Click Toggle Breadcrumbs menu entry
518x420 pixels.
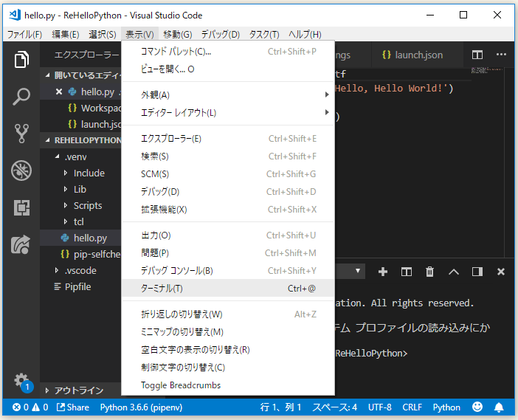tap(228, 385)
